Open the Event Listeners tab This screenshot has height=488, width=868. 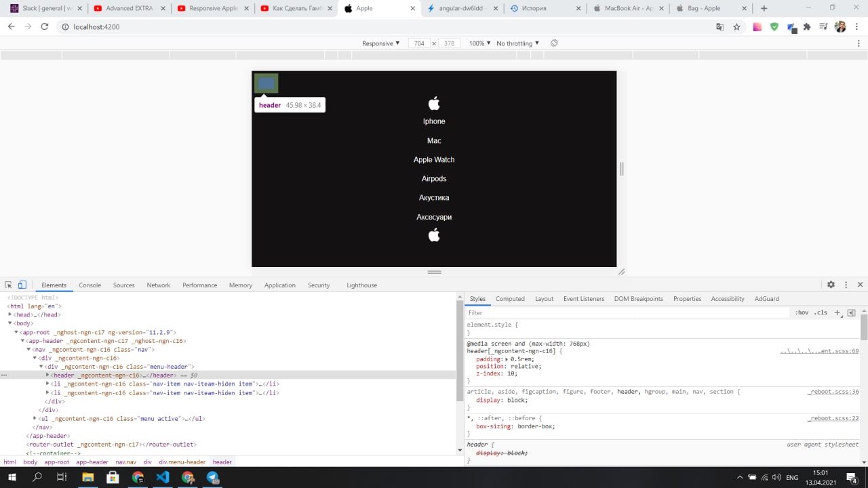pos(584,299)
